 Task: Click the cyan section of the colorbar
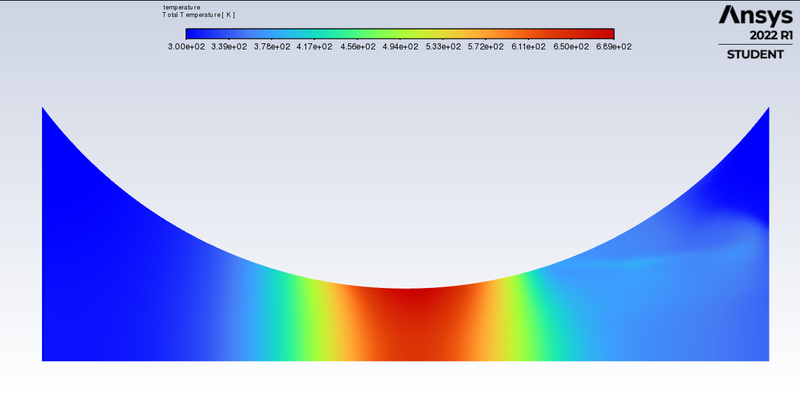(306, 34)
